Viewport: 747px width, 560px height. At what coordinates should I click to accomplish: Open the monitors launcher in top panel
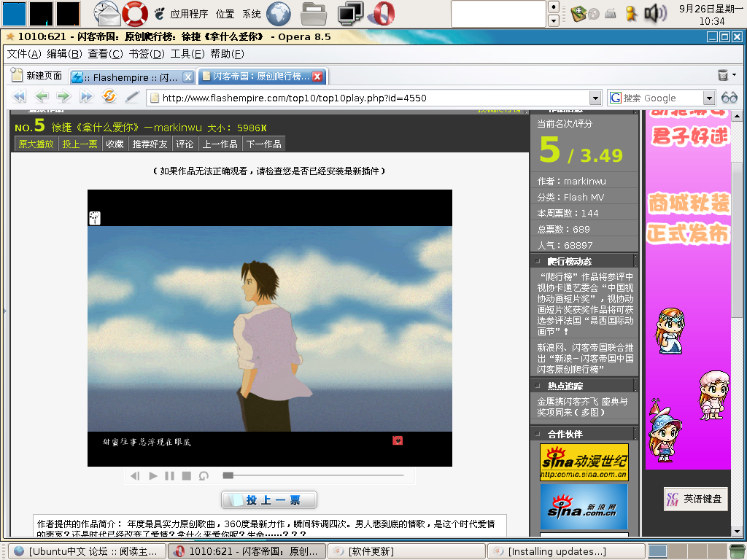click(x=350, y=13)
